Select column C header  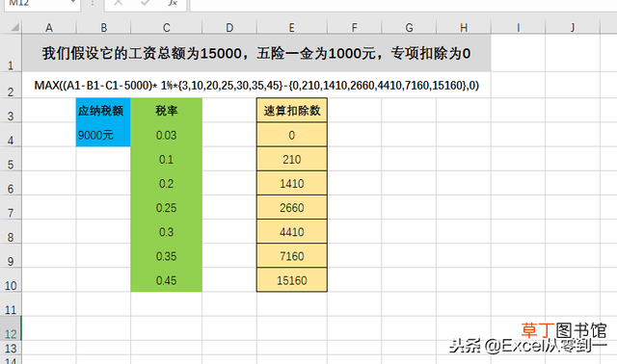[x=167, y=28]
